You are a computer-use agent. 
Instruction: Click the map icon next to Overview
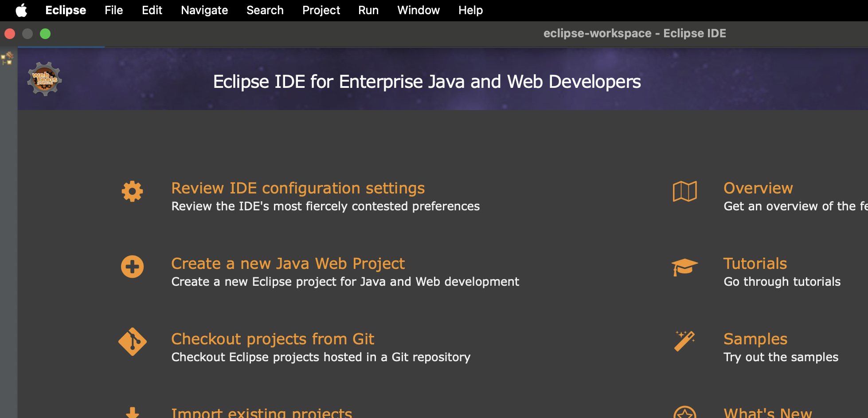tap(684, 192)
